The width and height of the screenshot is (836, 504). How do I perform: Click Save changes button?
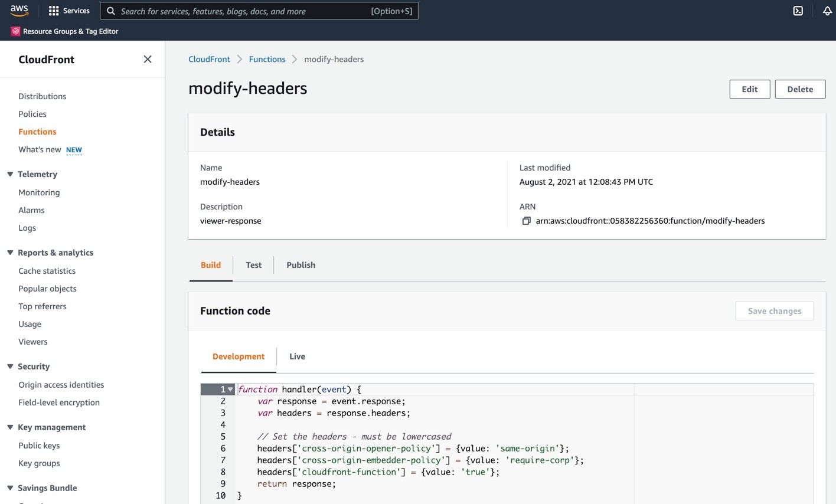pos(775,311)
